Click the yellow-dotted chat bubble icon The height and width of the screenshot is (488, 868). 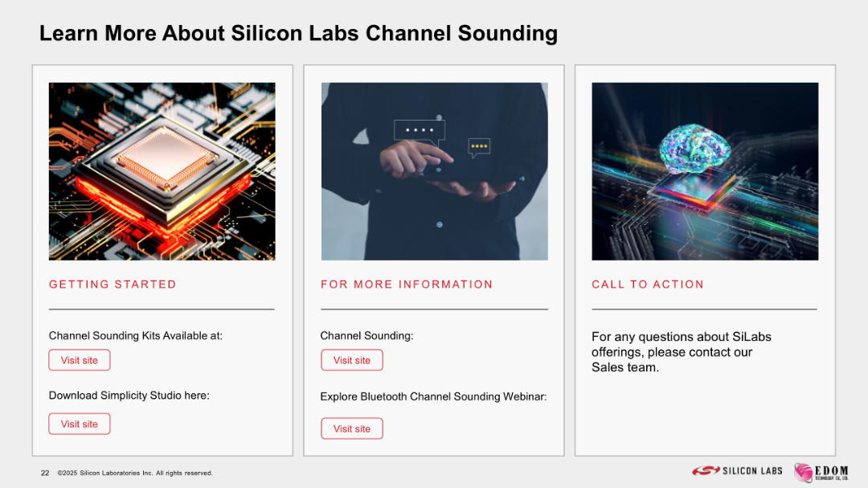479,147
